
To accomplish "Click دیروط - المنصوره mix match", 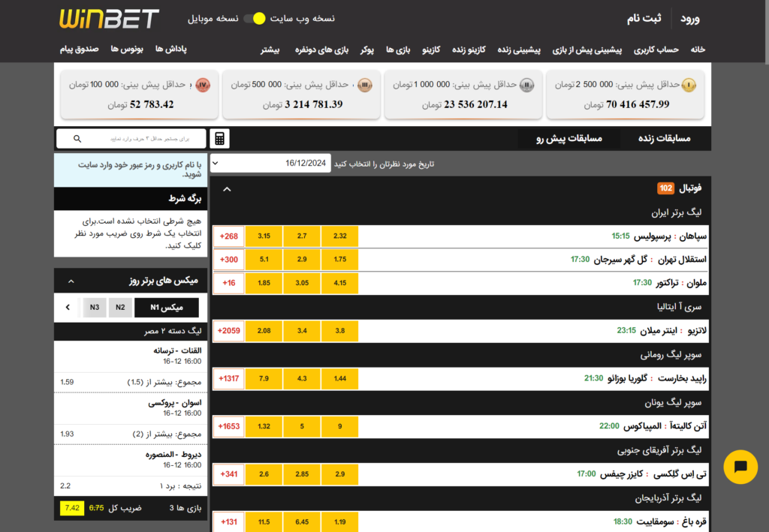I will 173,455.
